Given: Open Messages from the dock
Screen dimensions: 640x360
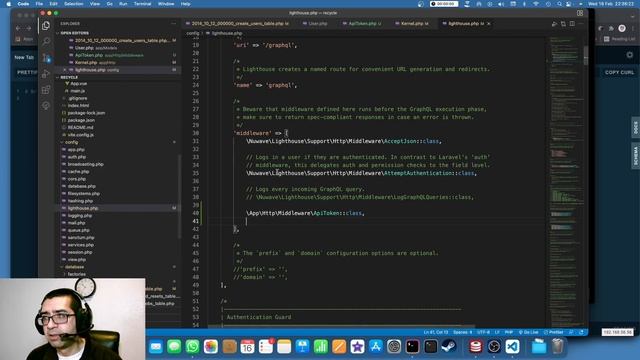Looking at the screenshot, I should click(x=174, y=347).
